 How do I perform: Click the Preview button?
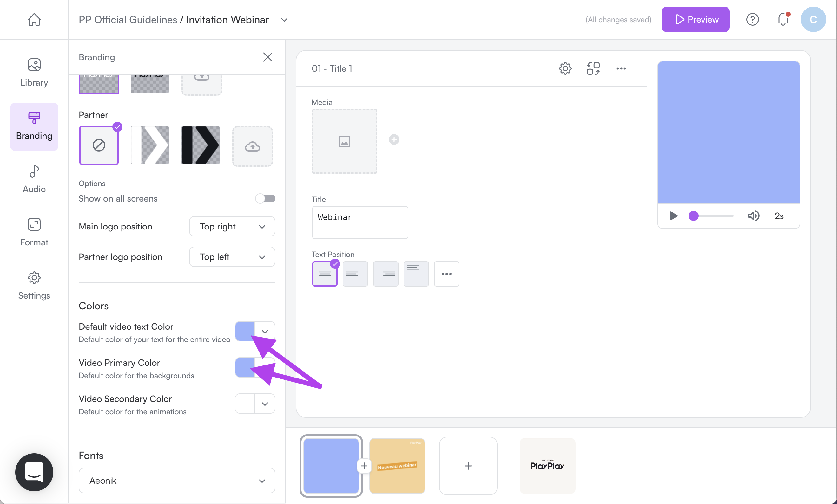coord(695,19)
